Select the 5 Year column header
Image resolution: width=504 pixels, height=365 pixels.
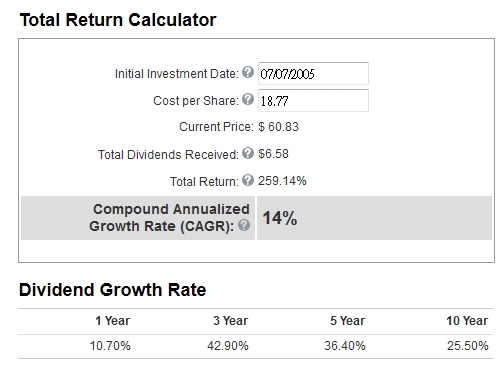point(348,321)
